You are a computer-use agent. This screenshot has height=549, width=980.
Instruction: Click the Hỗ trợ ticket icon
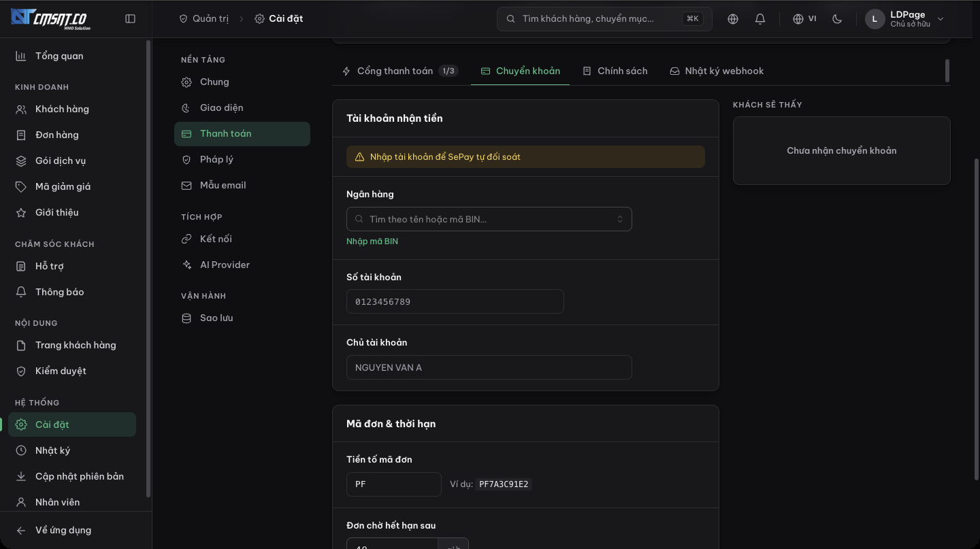click(x=21, y=266)
